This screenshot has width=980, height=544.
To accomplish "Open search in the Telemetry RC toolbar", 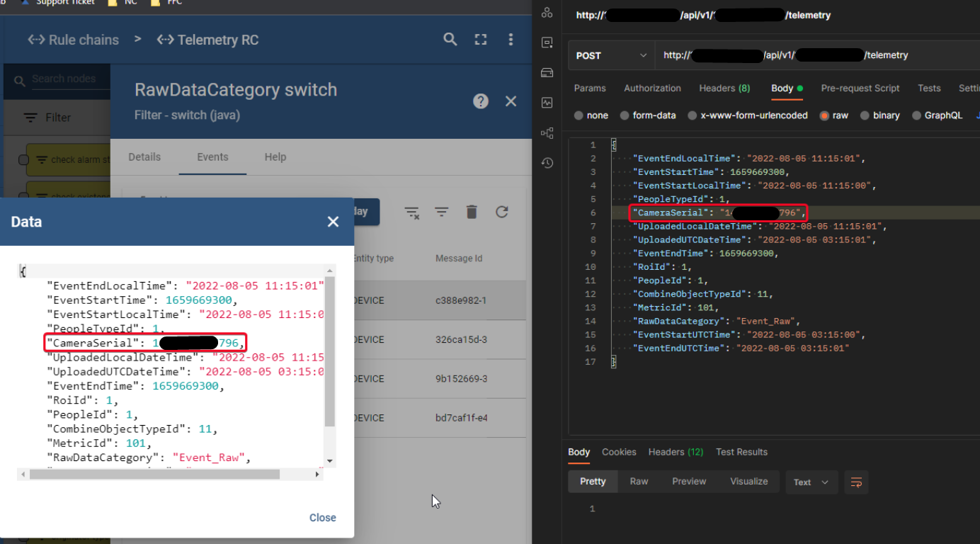I will (450, 40).
